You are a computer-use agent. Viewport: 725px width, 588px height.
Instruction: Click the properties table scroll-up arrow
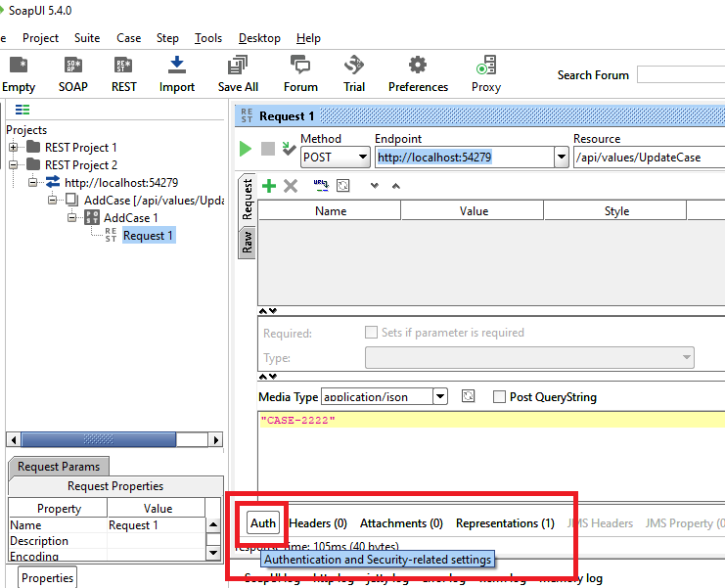(213, 524)
